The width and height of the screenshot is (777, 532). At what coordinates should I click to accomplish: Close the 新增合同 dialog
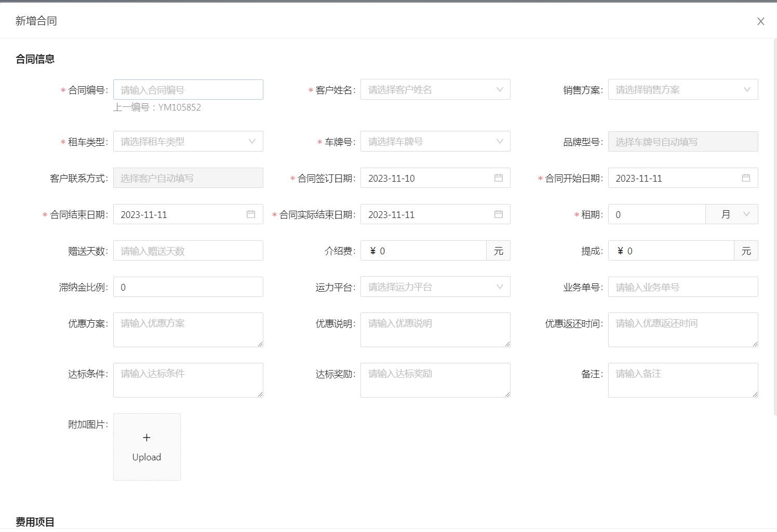760,21
